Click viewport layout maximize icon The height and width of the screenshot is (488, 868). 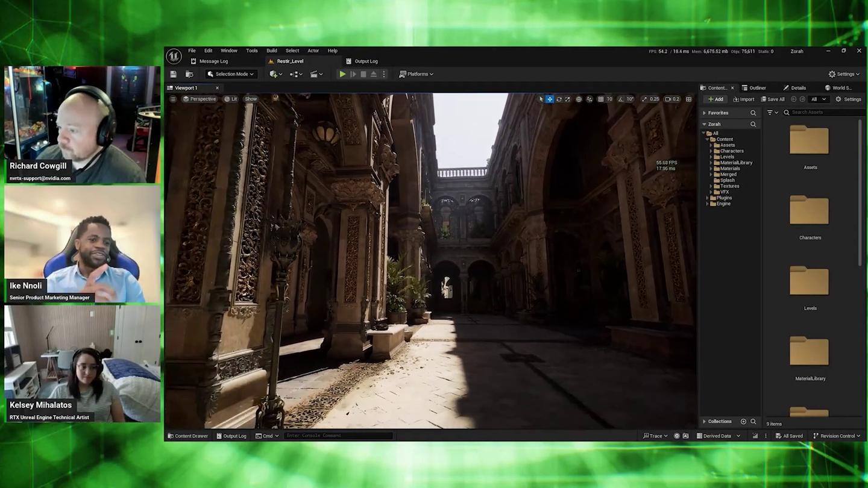(688, 99)
